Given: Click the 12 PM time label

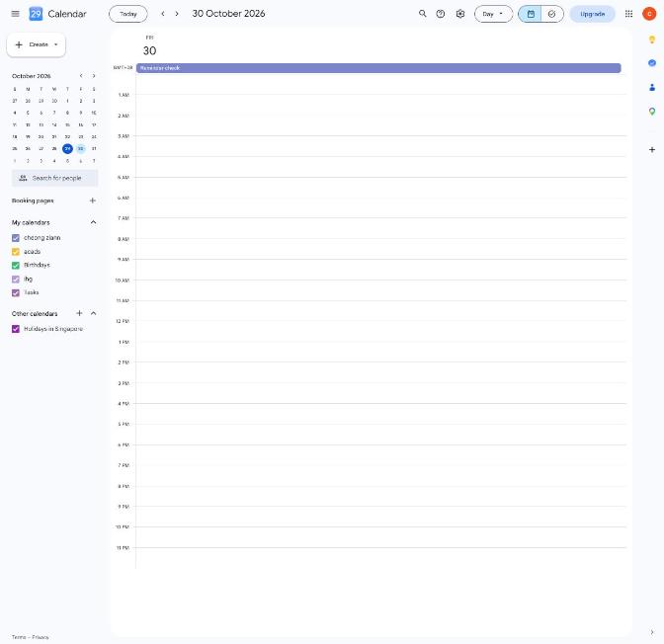Looking at the screenshot, I should tap(123, 321).
